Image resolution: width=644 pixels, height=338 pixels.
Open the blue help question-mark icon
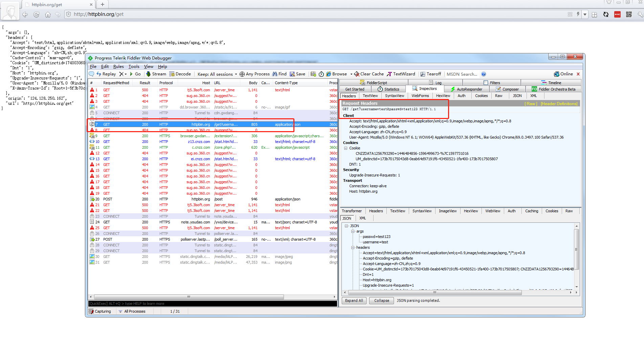click(x=484, y=74)
